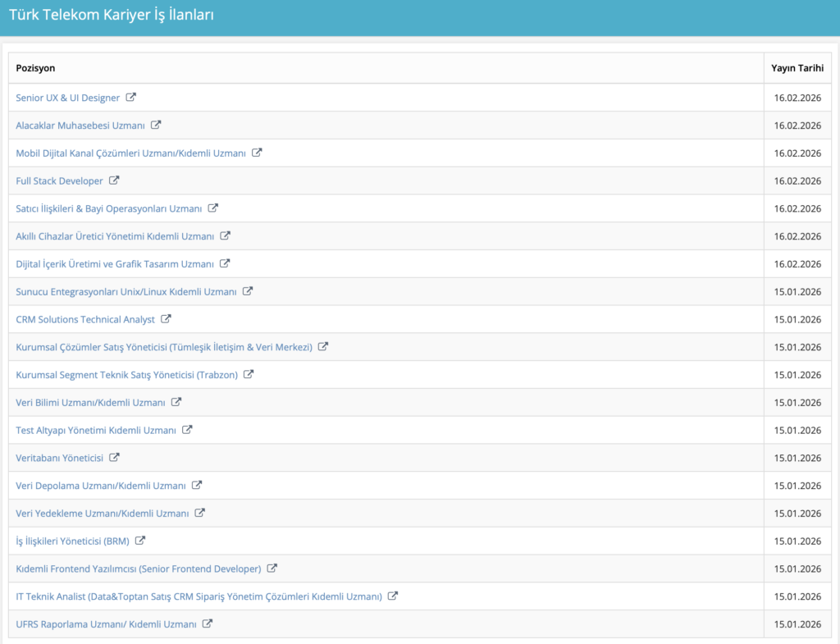Open Akıllı Cihazlar Üretici Yönetimi Kıdemli Uzmanı link

coord(115,236)
